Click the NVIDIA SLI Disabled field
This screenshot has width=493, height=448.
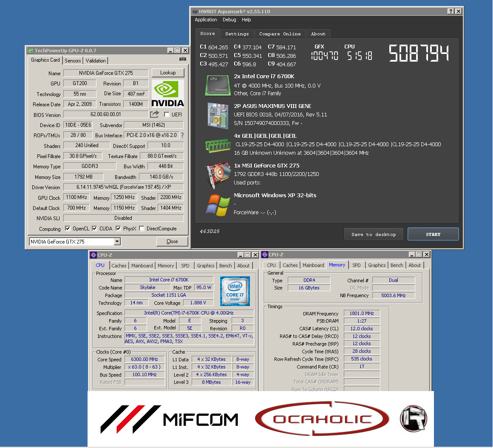coord(124,218)
